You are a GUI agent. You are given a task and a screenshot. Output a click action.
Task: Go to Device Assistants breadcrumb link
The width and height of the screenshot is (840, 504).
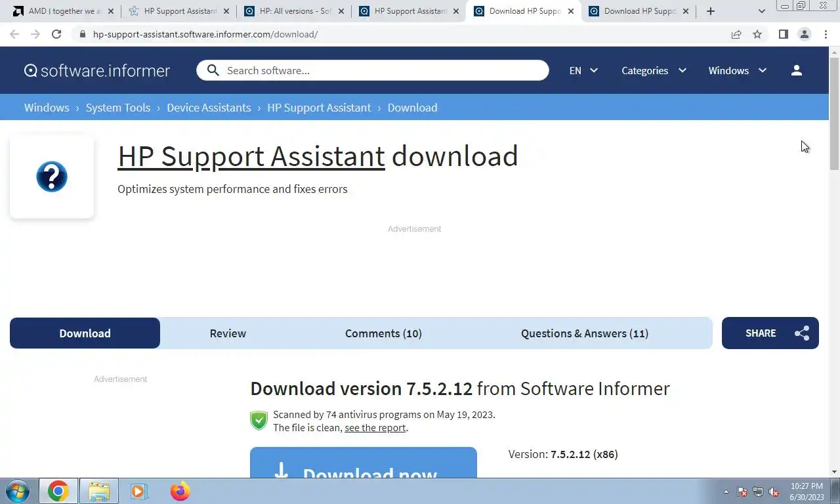tap(209, 108)
